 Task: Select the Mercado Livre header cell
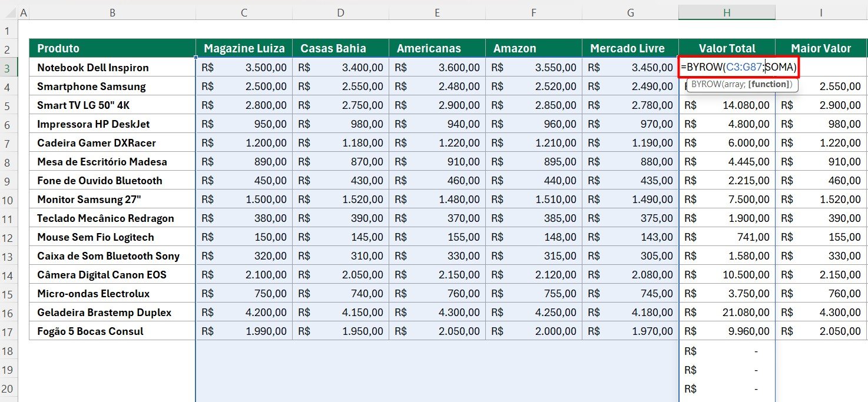(x=630, y=48)
